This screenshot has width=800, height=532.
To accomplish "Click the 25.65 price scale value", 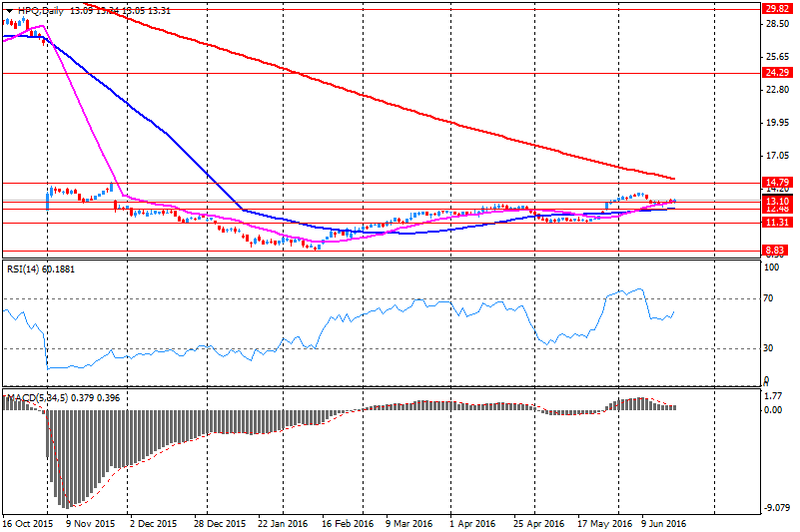I will click(777, 57).
